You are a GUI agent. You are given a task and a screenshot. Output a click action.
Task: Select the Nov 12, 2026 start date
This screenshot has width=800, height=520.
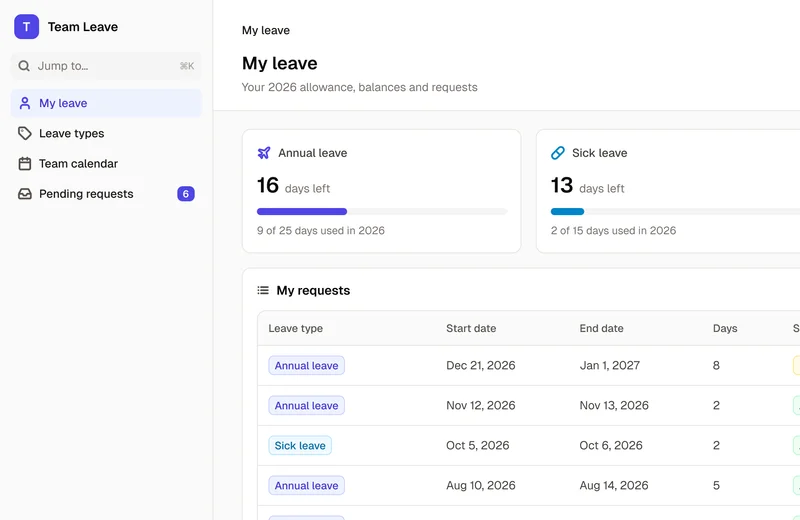481,405
